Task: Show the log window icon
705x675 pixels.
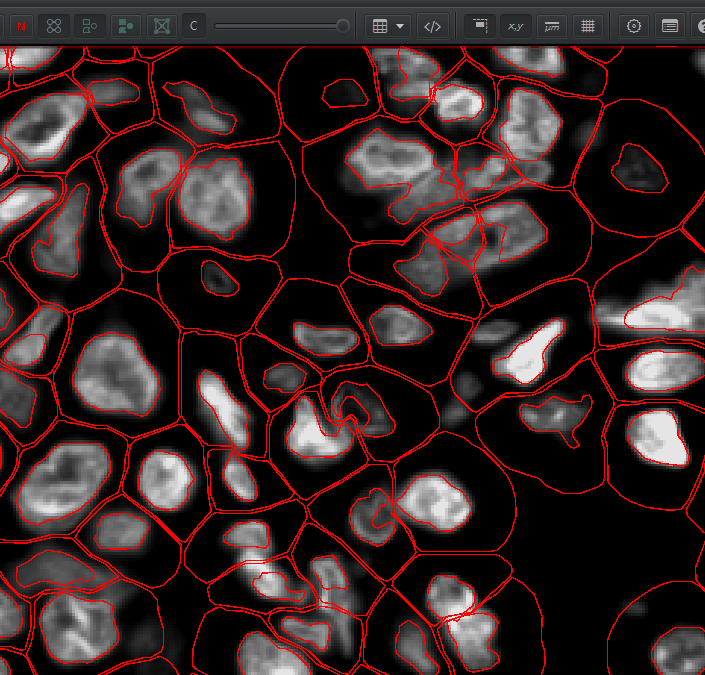Action: click(x=669, y=26)
